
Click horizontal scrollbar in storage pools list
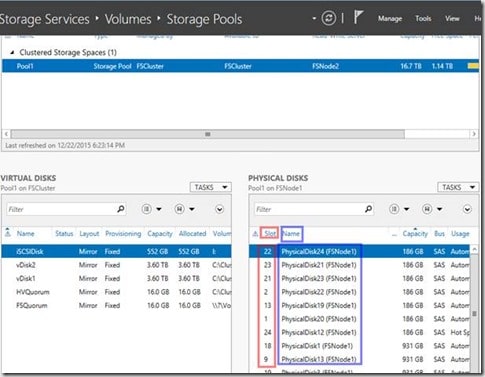point(208,134)
